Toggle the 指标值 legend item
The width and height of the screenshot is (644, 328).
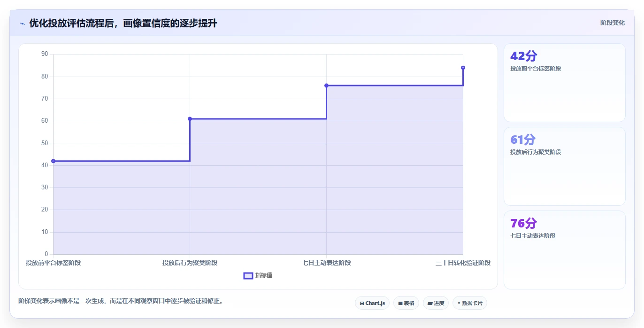click(258, 275)
